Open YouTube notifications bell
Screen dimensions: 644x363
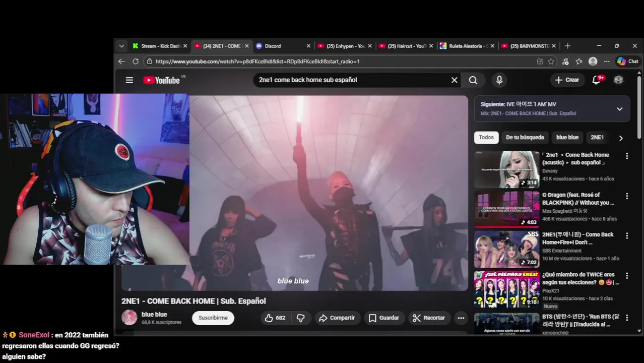tap(597, 80)
